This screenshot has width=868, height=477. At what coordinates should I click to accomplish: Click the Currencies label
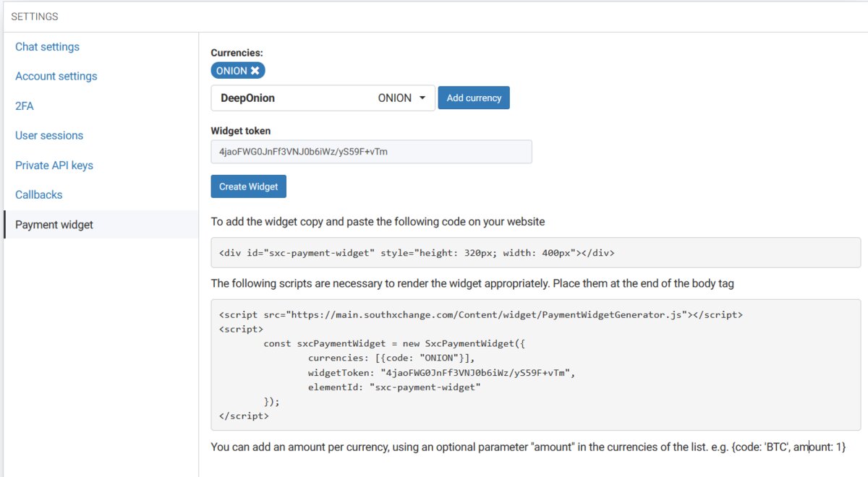[237, 53]
